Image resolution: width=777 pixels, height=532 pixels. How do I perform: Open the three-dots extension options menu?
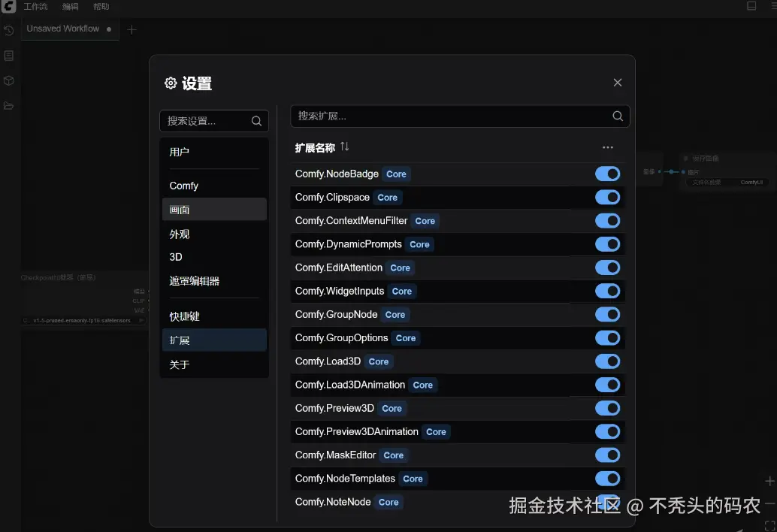[x=607, y=147]
